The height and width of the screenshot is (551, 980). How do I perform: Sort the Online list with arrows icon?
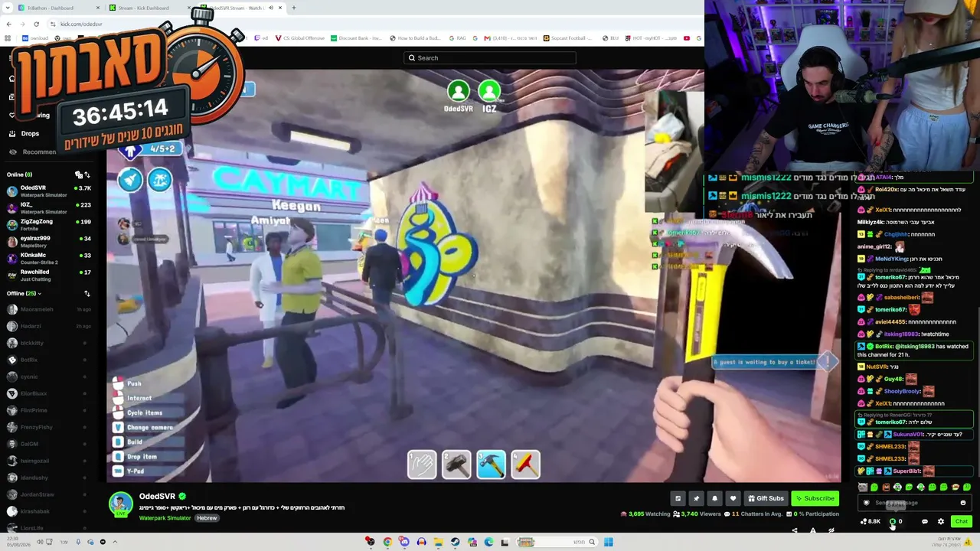pos(87,174)
